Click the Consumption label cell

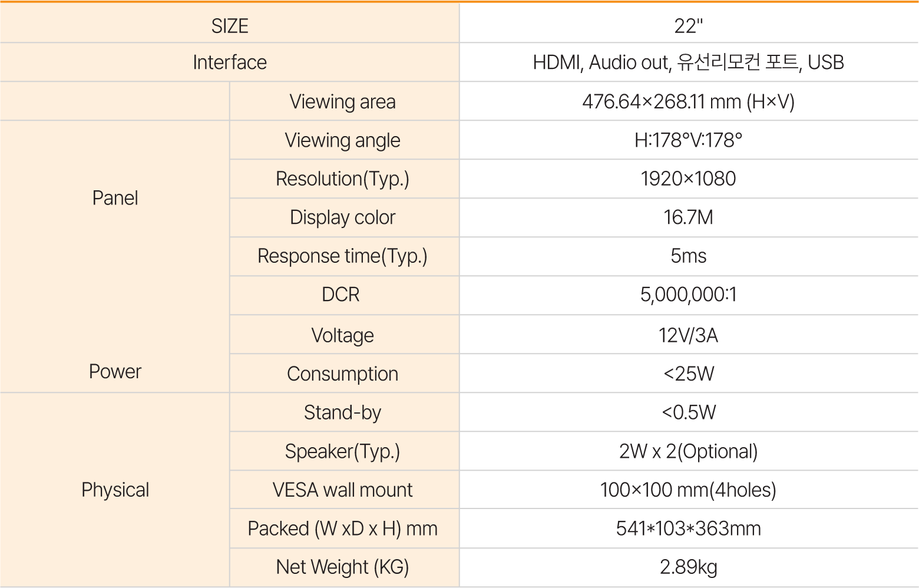point(344,374)
